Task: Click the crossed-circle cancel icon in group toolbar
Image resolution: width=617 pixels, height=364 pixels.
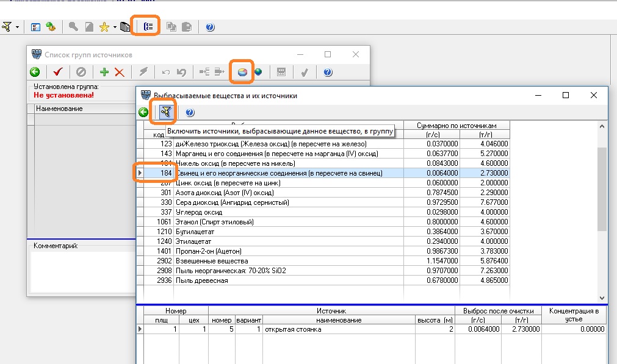Action: (x=81, y=72)
